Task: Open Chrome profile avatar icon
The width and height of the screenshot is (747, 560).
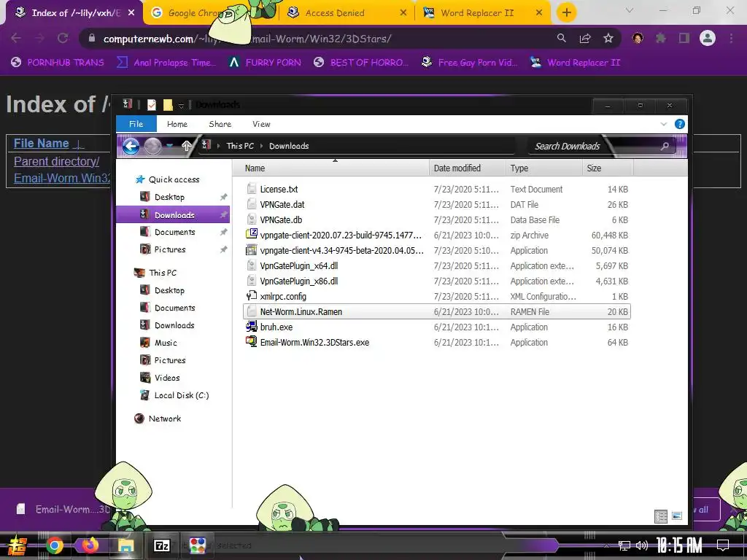Action: pyautogui.click(x=708, y=38)
